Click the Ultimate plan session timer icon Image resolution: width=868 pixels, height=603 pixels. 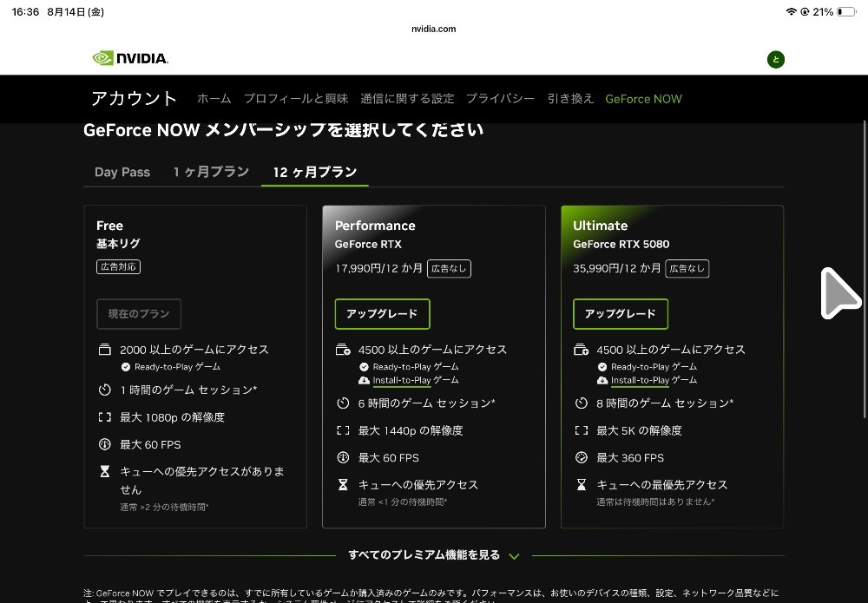[x=582, y=403]
